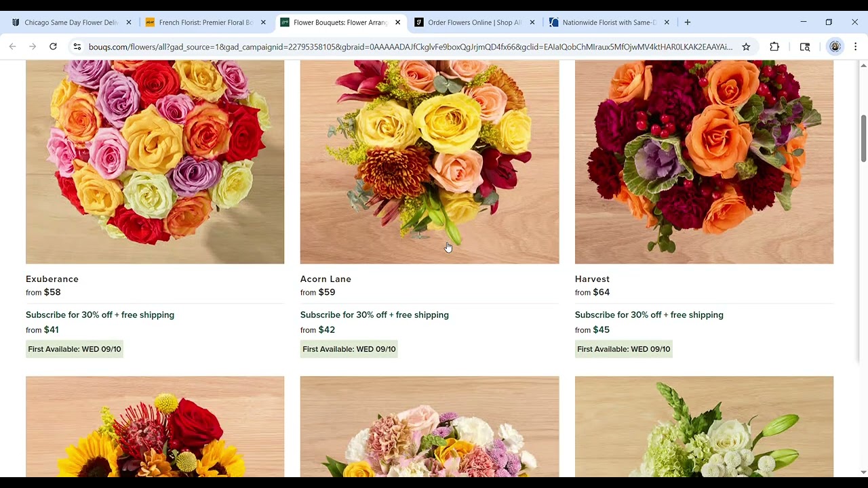The width and height of the screenshot is (868, 488).
Task: Click the bouqs.com address bar
Action: tap(410, 47)
